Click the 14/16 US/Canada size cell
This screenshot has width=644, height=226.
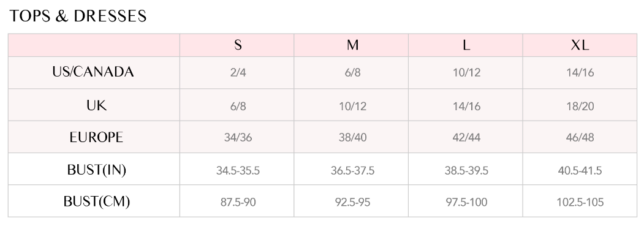pos(580,73)
